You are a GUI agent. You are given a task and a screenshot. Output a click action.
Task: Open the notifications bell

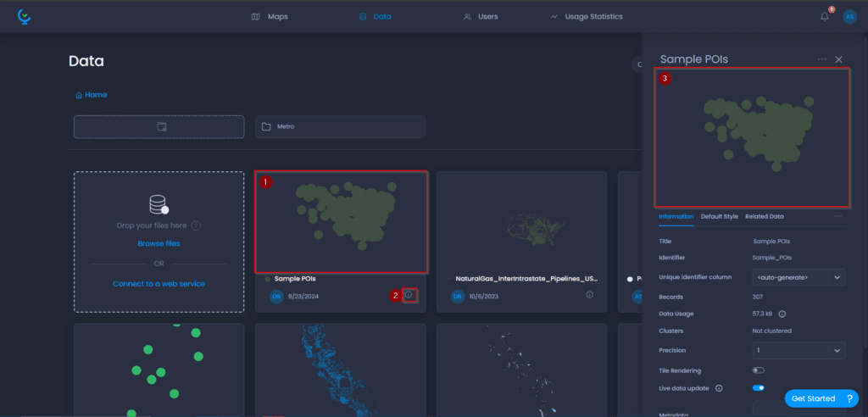click(824, 17)
